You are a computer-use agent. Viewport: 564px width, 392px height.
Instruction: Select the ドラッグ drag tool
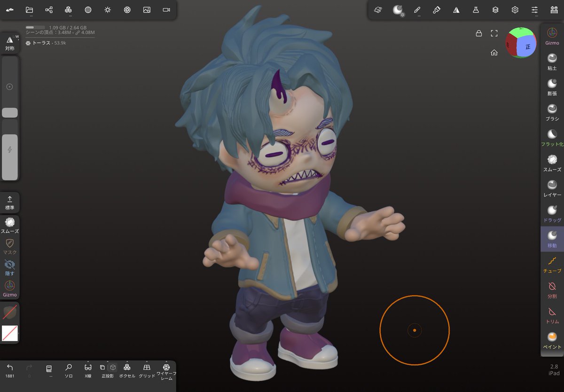click(x=552, y=214)
